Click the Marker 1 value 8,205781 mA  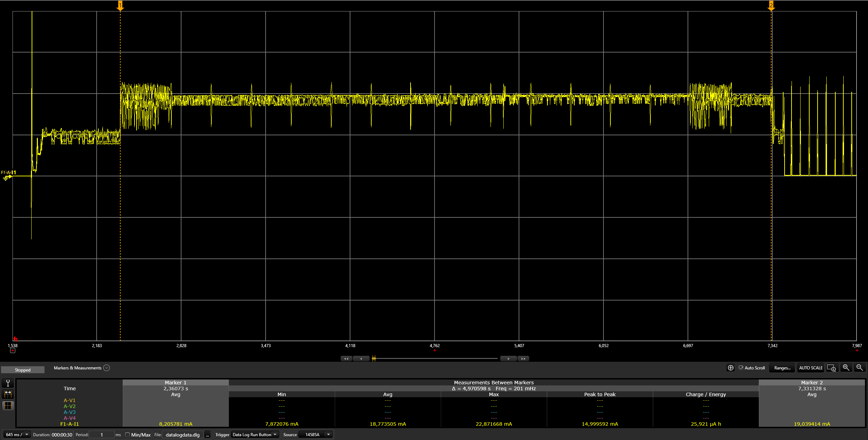(x=176, y=424)
